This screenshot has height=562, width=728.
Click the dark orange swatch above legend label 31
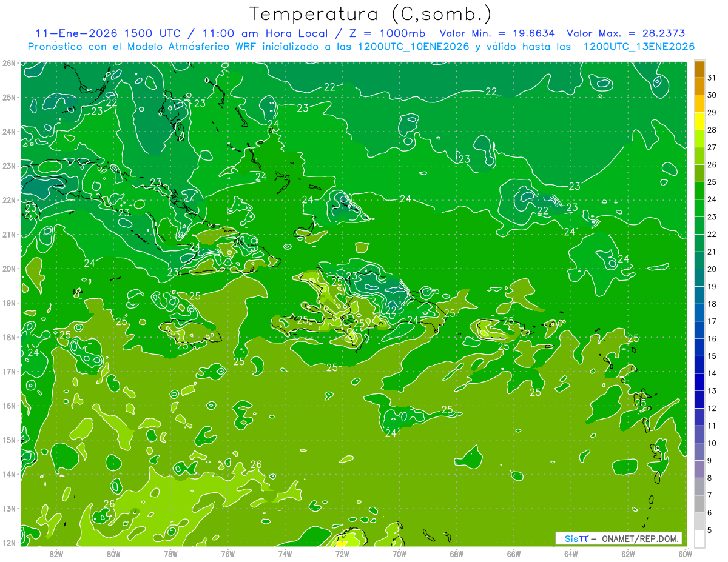[x=699, y=69]
